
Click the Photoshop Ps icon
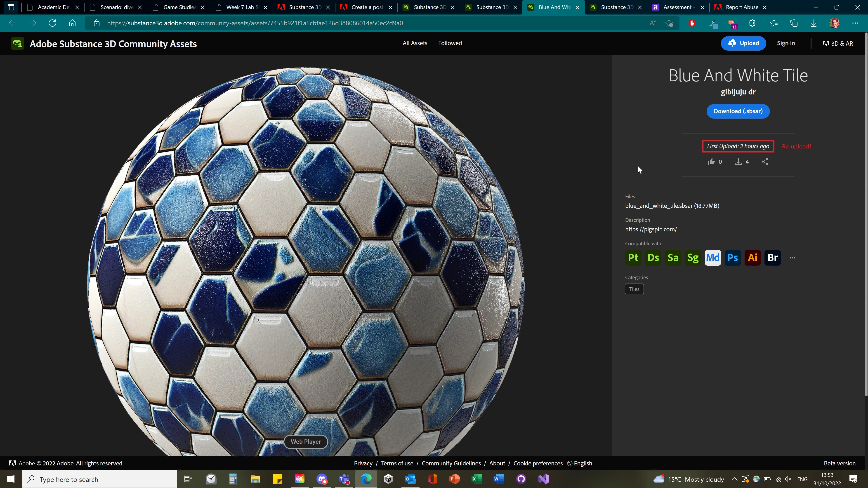733,258
